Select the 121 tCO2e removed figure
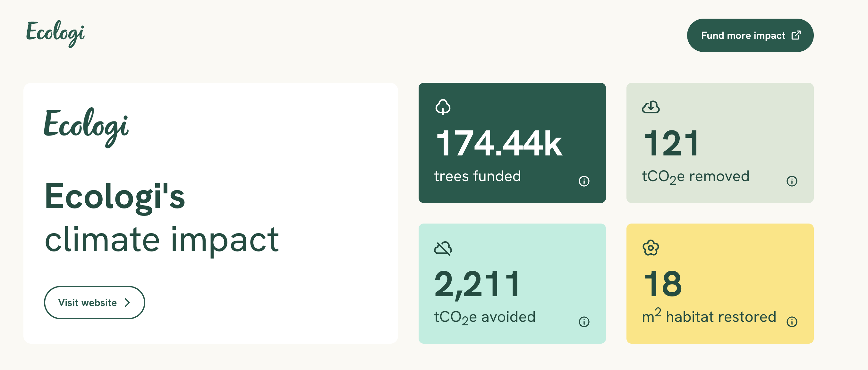Viewport: 868px width, 370px height. point(672,144)
